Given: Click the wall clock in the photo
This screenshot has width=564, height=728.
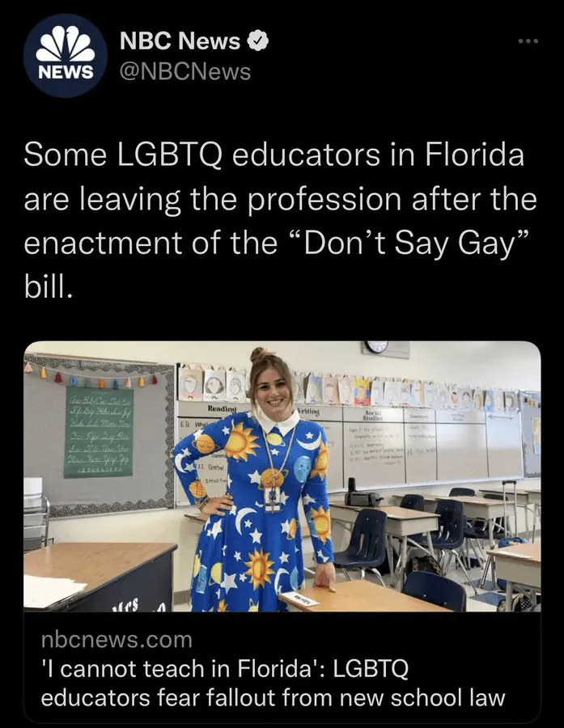Looking at the screenshot, I should (x=376, y=346).
